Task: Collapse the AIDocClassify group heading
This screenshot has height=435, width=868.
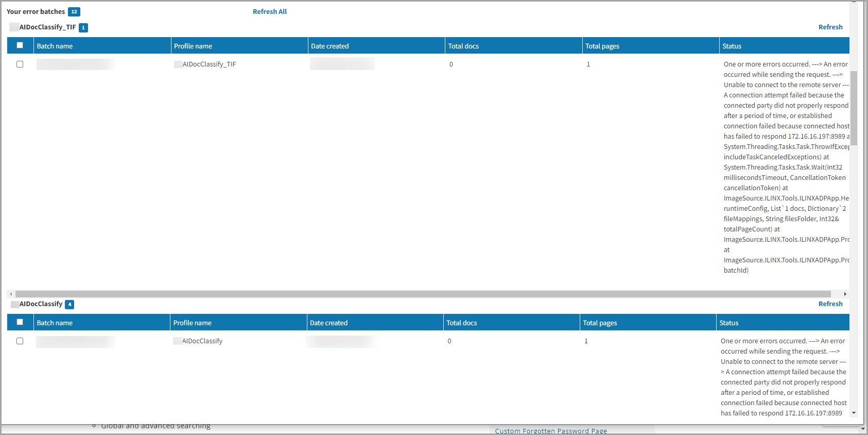Action: click(x=41, y=304)
